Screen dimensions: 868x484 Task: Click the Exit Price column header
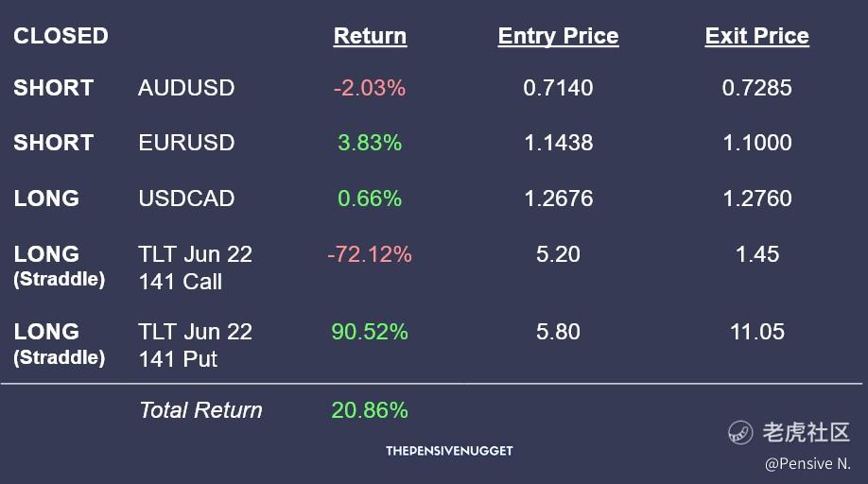click(756, 36)
